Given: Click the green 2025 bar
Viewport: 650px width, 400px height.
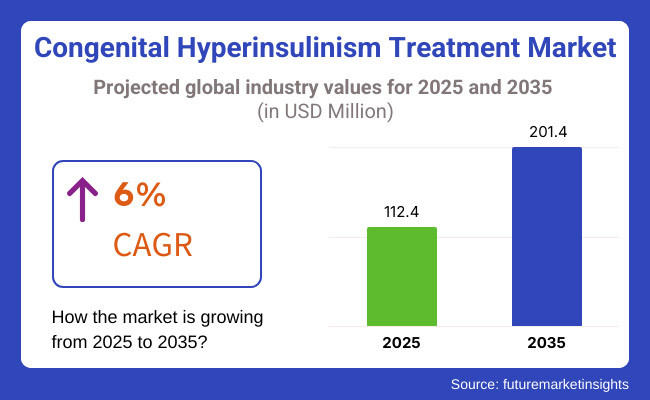Looking at the screenshot, I should pyautogui.click(x=400, y=276).
